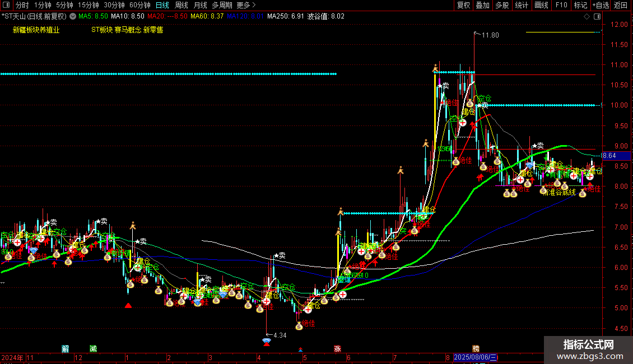
Task: Click the MA10: 8.50 indicator value
Action: 128,17
